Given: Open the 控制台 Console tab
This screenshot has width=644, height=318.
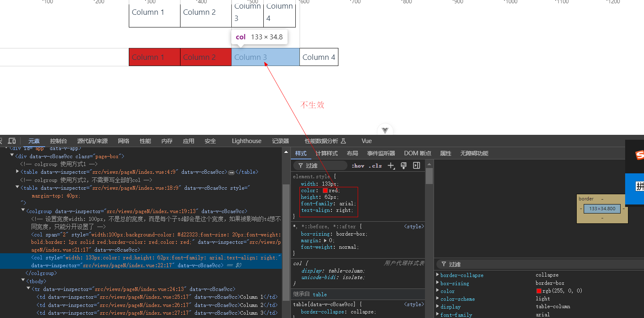Looking at the screenshot, I should pyautogui.click(x=58, y=141).
